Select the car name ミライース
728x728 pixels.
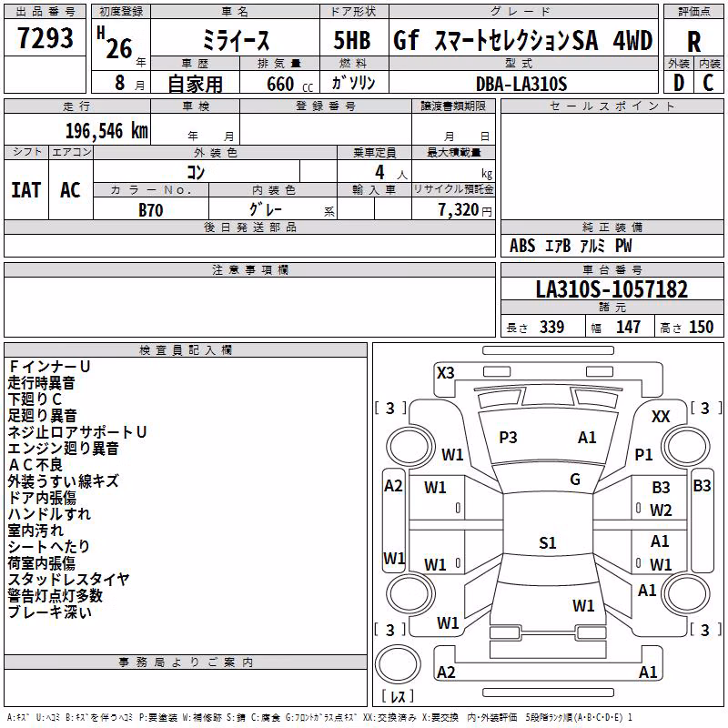[x=236, y=40]
